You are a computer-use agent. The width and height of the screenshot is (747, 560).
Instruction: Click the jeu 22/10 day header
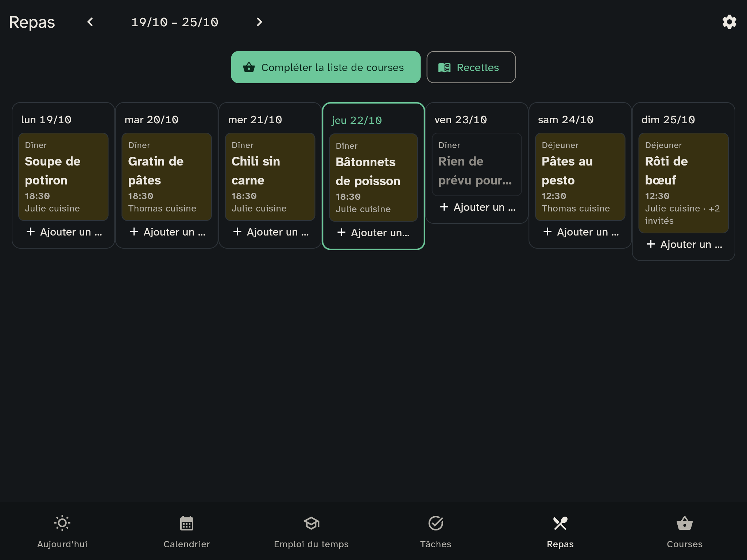357,120
